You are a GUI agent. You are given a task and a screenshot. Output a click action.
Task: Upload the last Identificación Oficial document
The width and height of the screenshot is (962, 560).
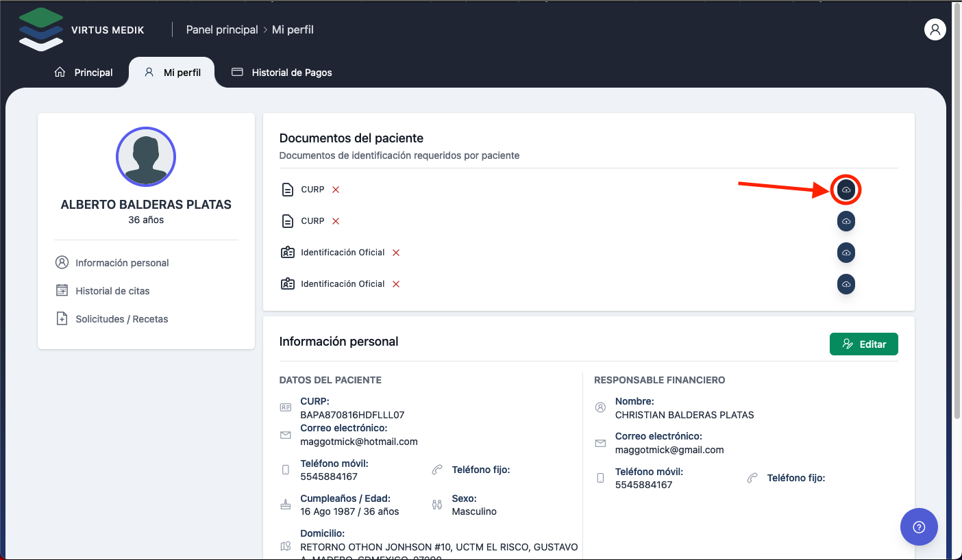[846, 284]
